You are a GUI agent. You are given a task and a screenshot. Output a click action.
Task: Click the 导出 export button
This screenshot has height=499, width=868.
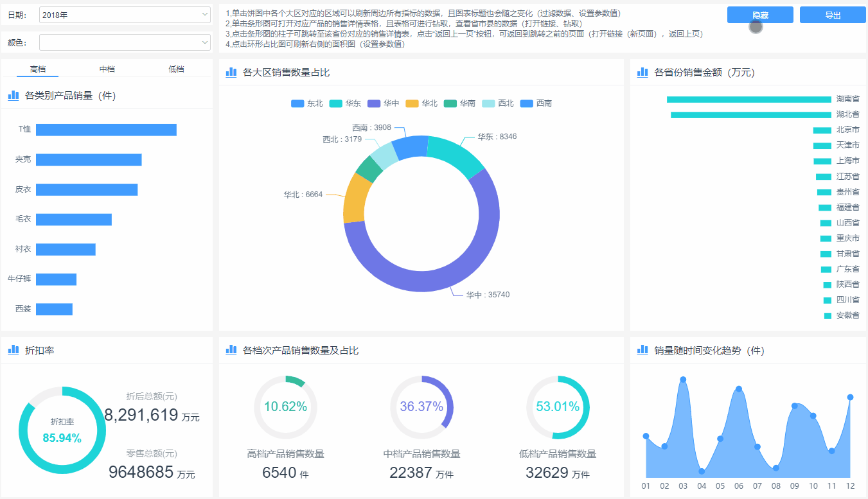(x=833, y=14)
